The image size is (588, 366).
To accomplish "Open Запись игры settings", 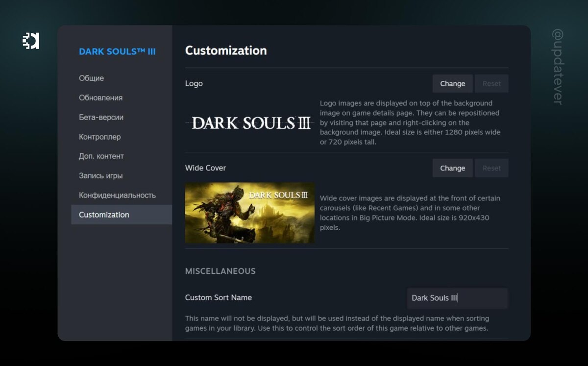I will point(100,175).
